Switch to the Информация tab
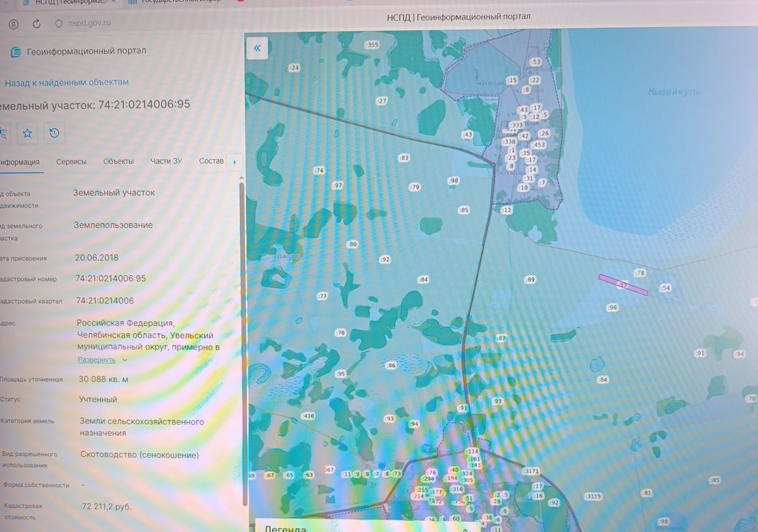Image resolution: width=758 pixels, height=532 pixels. point(19,162)
